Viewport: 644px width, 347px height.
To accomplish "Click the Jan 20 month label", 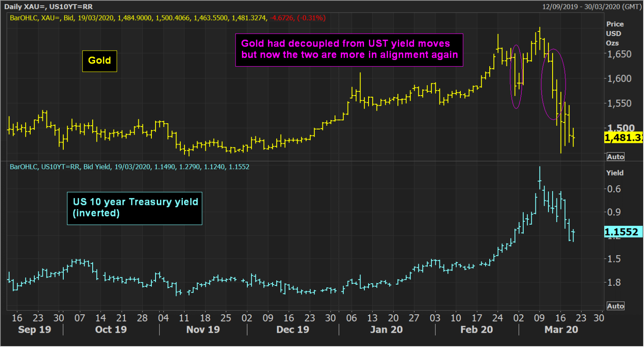I will pyautogui.click(x=386, y=330).
